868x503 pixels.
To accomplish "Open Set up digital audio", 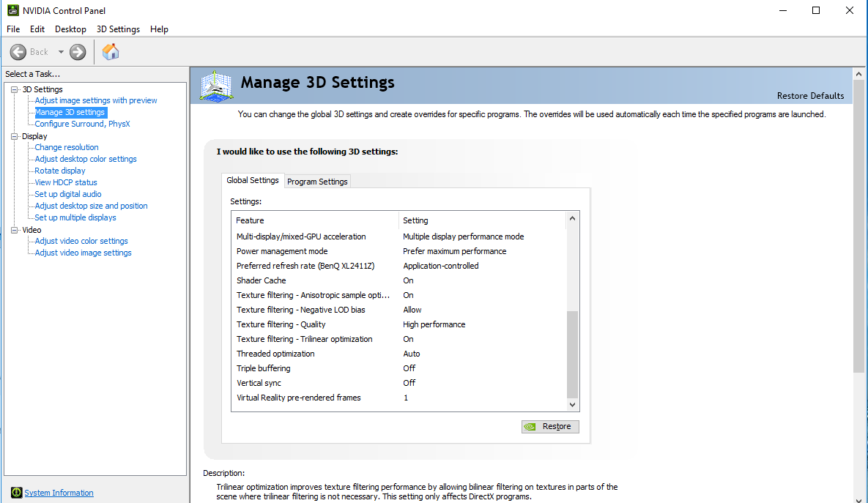I will [x=67, y=194].
